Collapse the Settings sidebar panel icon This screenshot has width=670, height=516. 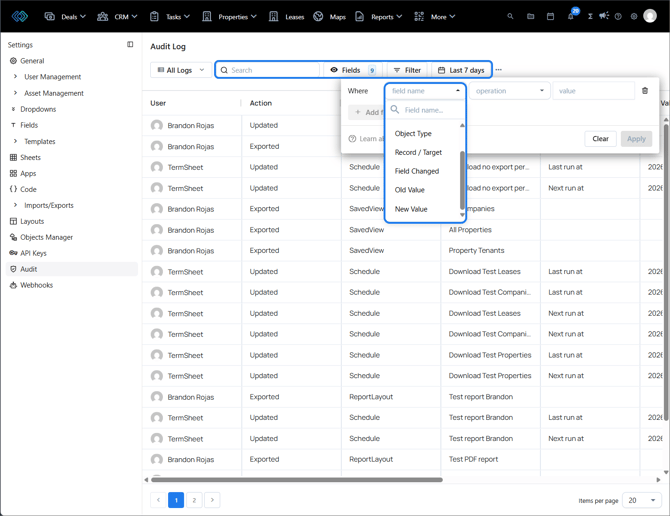pyautogui.click(x=130, y=44)
